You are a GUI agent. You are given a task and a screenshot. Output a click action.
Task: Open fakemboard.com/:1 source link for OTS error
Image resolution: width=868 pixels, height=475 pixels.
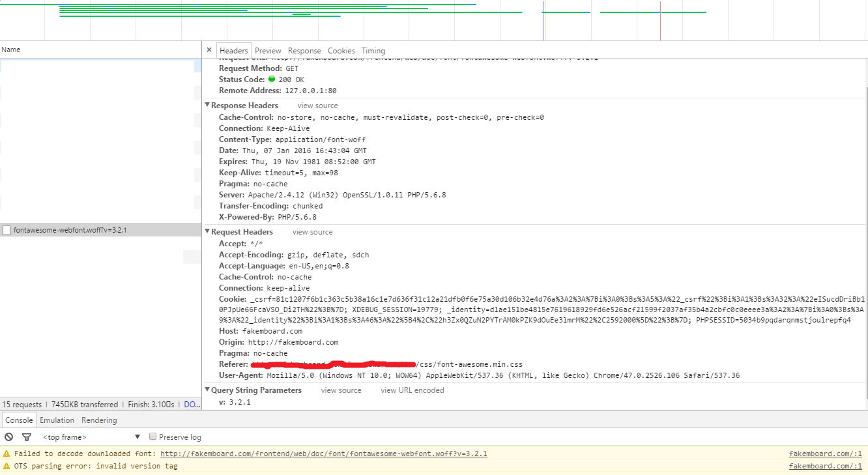coord(826,466)
